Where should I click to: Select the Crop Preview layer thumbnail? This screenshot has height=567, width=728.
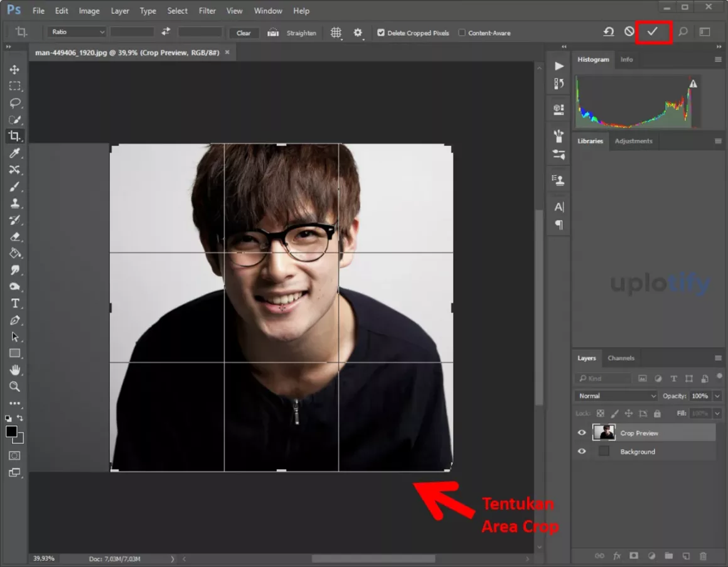click(x=604, y=433)
